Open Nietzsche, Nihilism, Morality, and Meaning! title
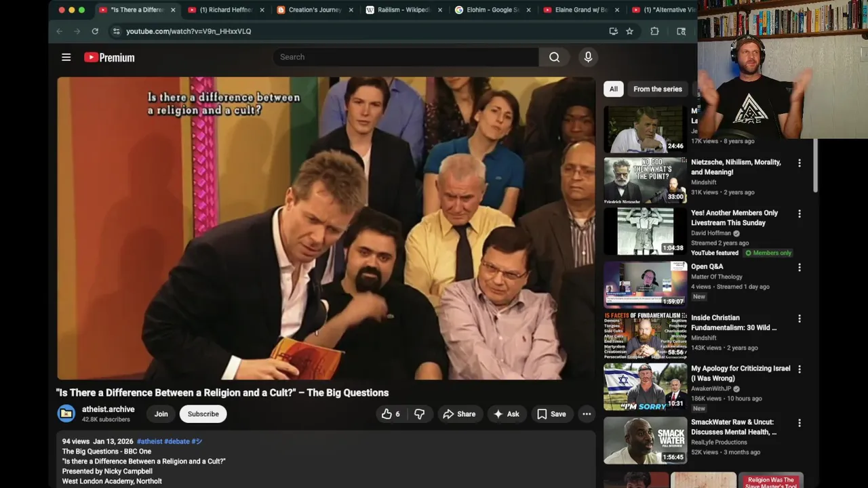Image resolution: width=868 pixels, height=488 pixels. 736,167
